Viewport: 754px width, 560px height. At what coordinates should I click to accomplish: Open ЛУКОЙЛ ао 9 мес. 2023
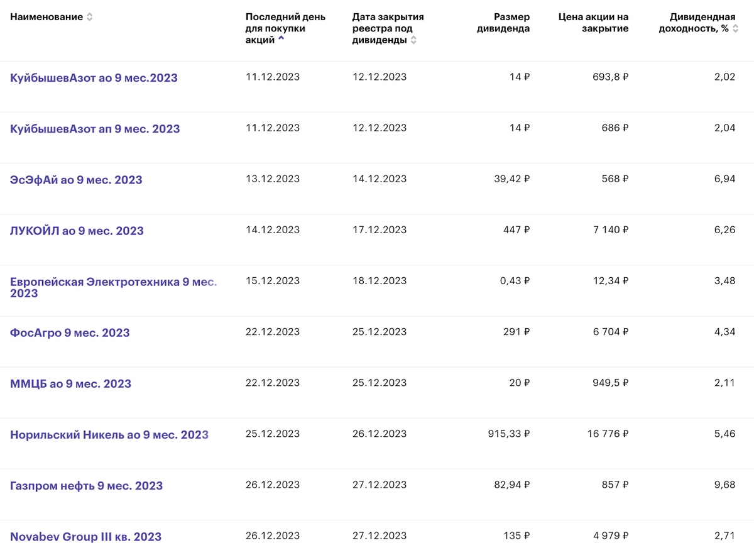77,231
